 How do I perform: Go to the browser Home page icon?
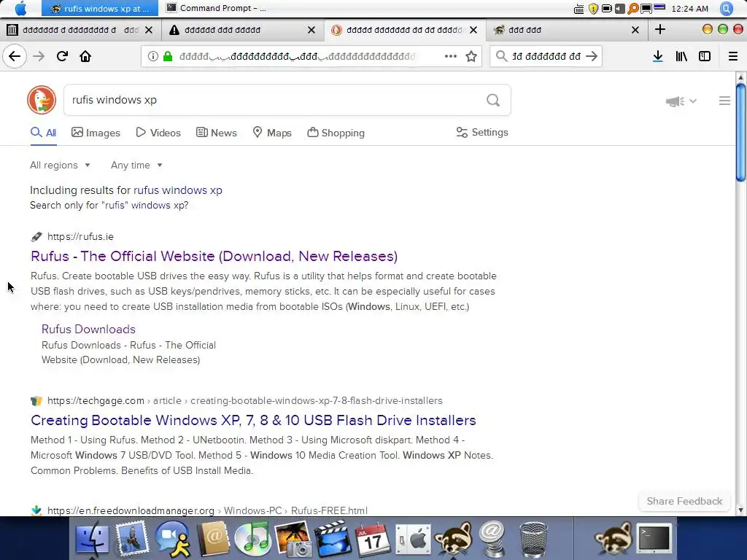point(85,56)
